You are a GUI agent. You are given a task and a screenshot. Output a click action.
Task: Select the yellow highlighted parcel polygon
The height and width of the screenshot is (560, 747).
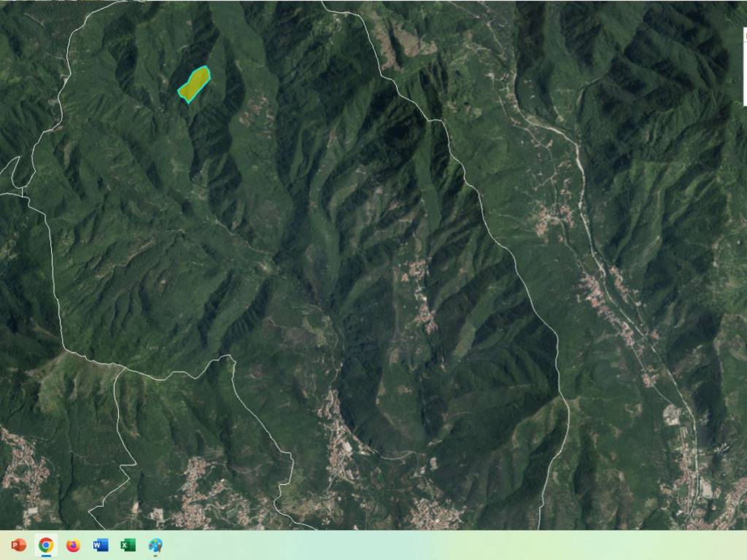pyautogui.click(x=194, y=84)
